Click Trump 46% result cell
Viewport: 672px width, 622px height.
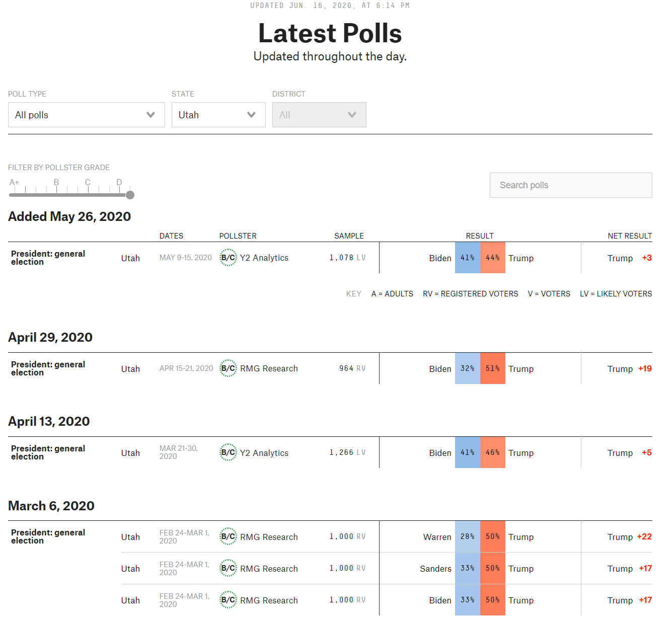tap(493, 452)
